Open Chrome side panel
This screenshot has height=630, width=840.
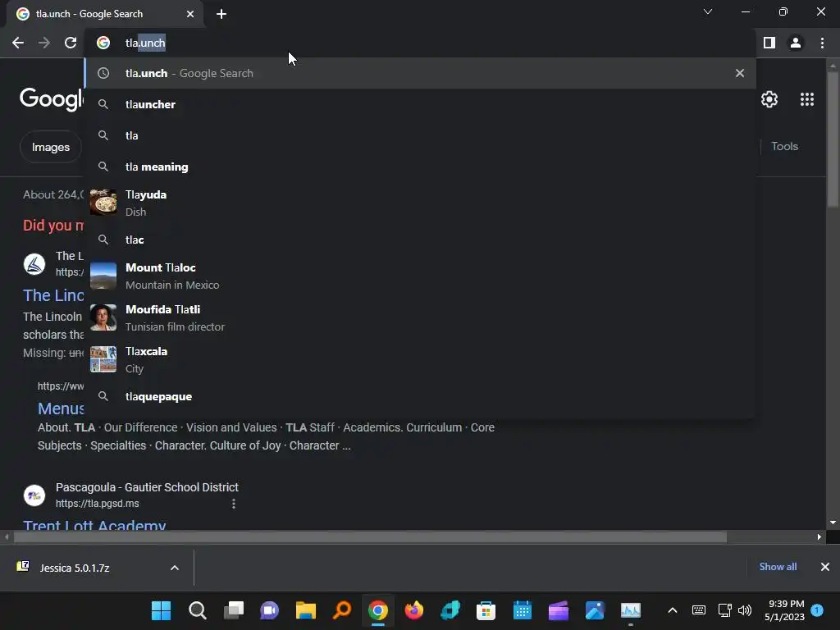click(769, 43)
